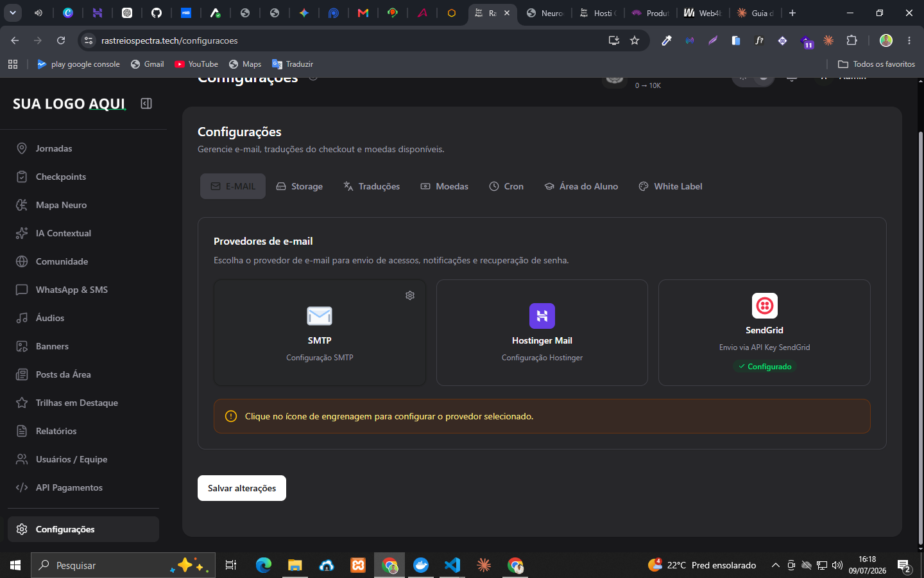Open tab search dropdown arrow

point(13,13)
